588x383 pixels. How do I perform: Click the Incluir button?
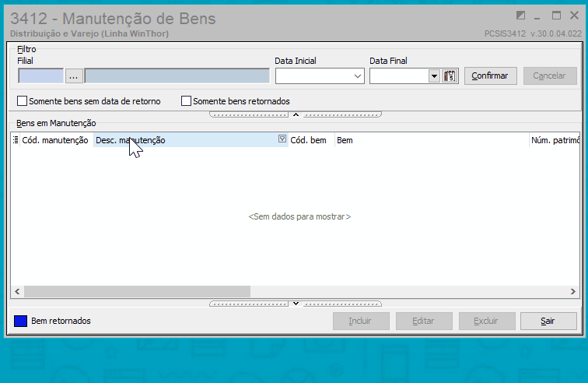click(361, 321)
